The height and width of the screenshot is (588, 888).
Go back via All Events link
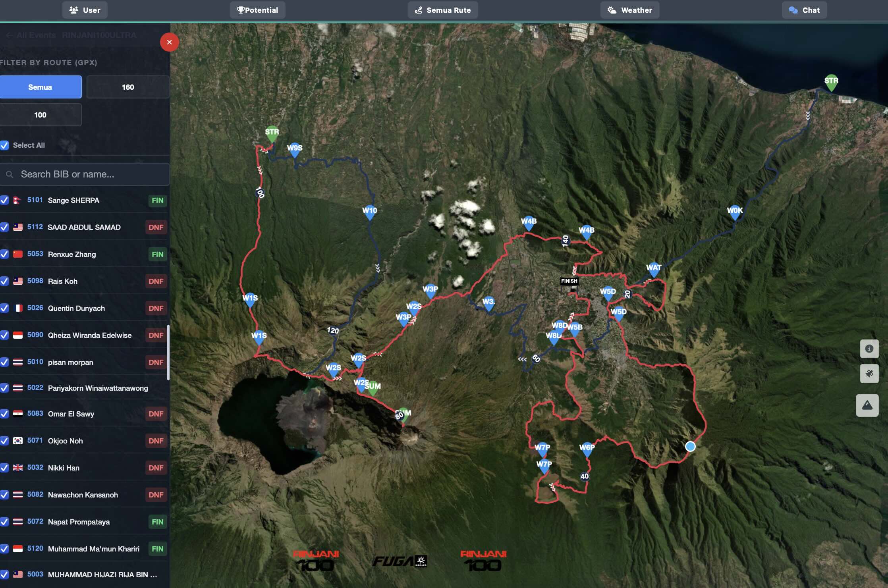[31, 35]
